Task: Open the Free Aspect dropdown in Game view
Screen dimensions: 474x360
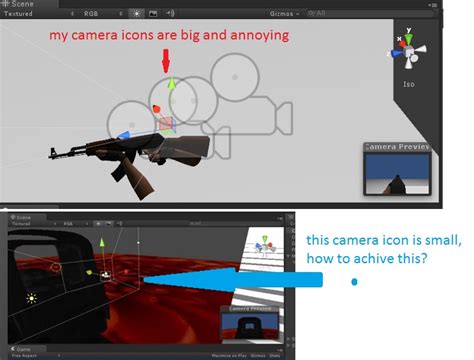Action: tap(35, 356)
